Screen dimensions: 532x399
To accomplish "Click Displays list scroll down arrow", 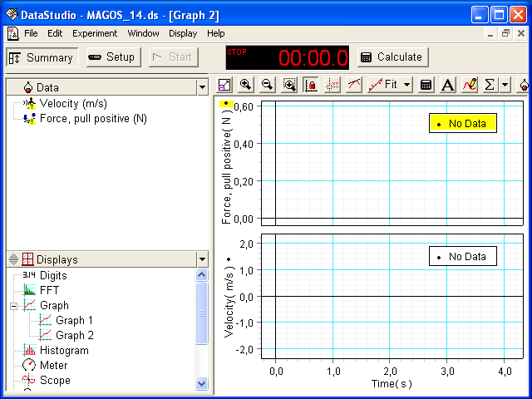I will click(202, 383).
